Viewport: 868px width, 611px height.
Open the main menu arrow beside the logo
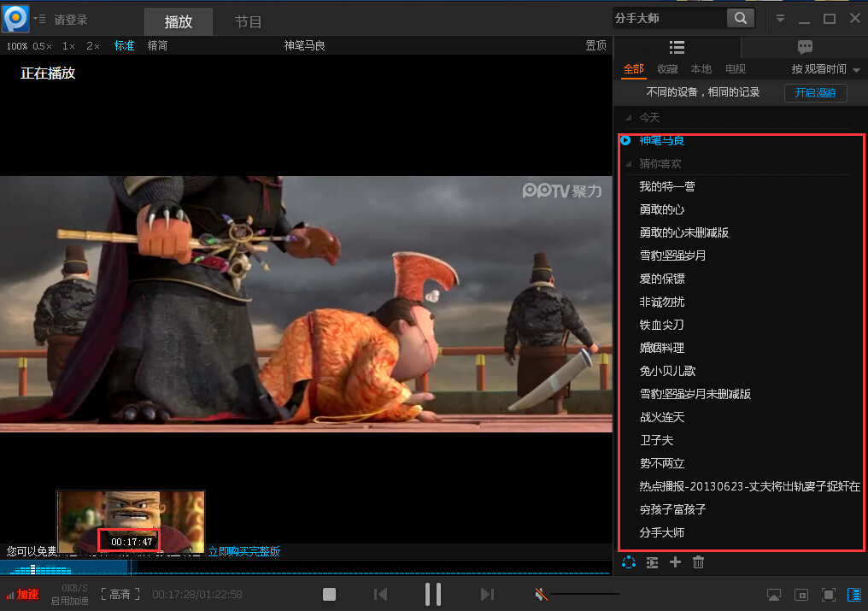click(x=38, y=19)
